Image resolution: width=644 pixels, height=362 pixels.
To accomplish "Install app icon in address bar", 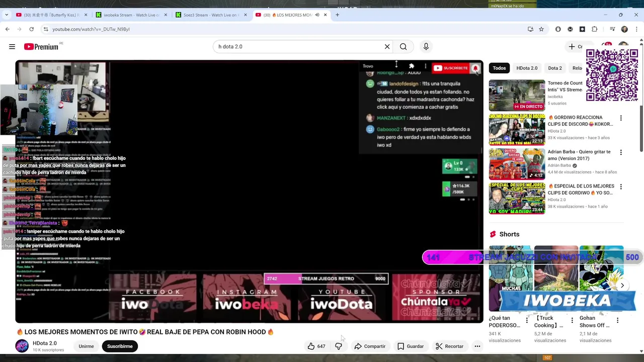I will point(530,29).
